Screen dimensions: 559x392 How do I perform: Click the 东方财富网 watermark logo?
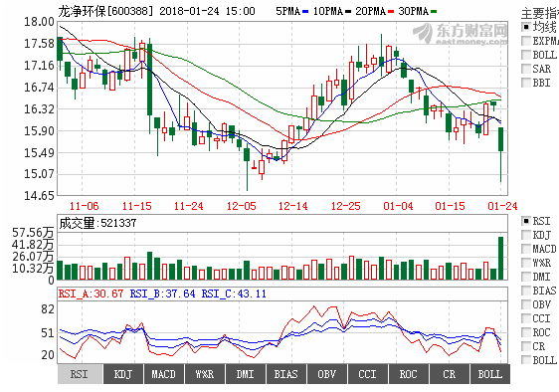pos(461,34)
